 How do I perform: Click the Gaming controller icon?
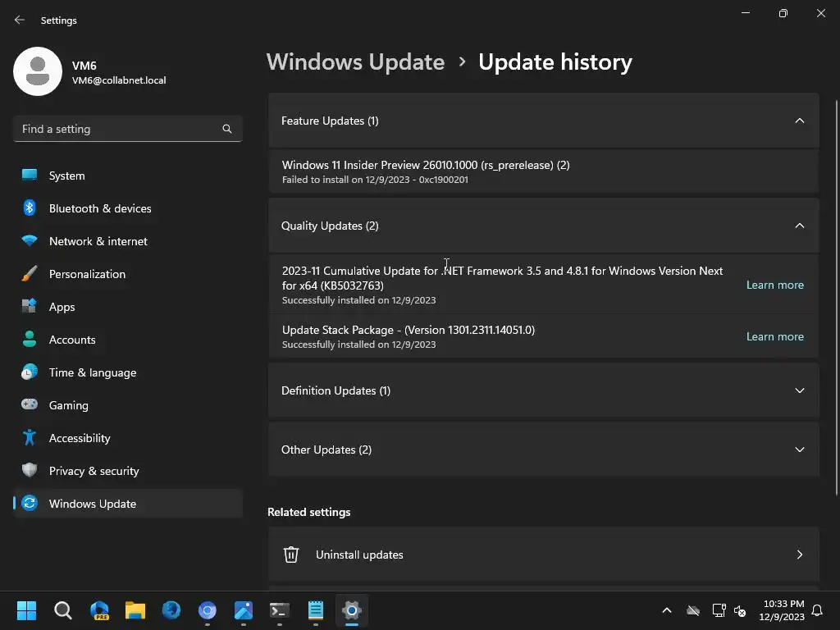(30, 404)
